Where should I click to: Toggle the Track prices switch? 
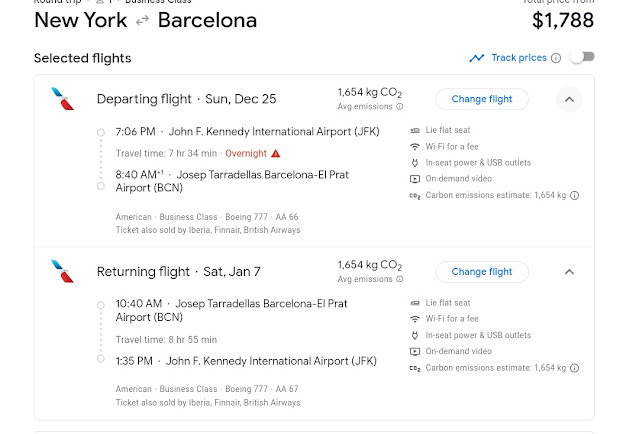(x=581, y=58)
